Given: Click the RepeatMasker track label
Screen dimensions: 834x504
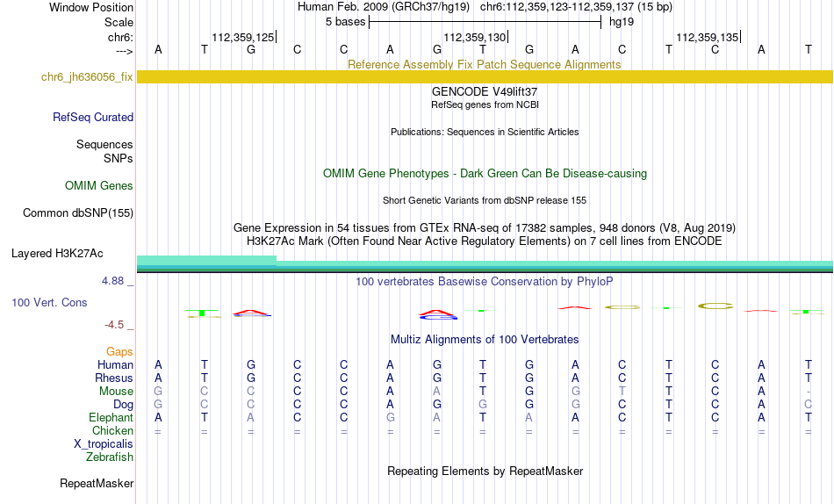Looking at the screenshot, I should pos(97,484).
